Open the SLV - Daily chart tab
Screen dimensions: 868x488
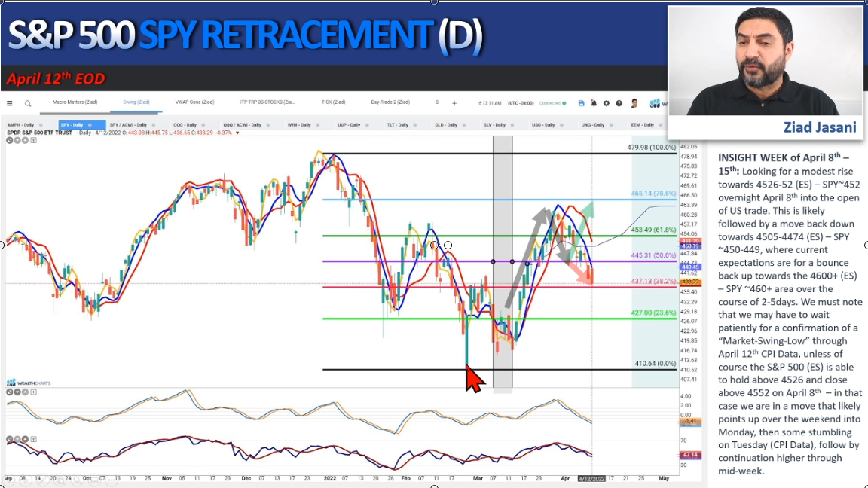495,125
